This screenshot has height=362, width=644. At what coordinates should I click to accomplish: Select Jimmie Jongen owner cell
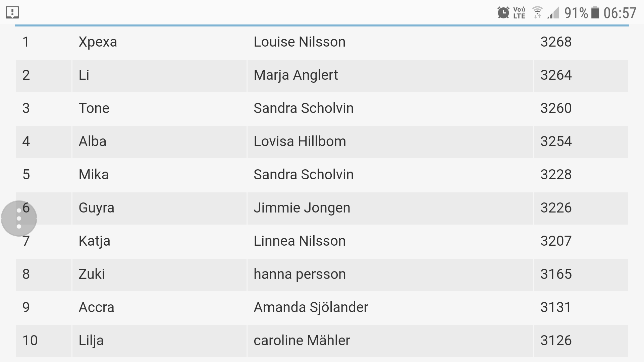pyautogui.click(x=302, y=208)
